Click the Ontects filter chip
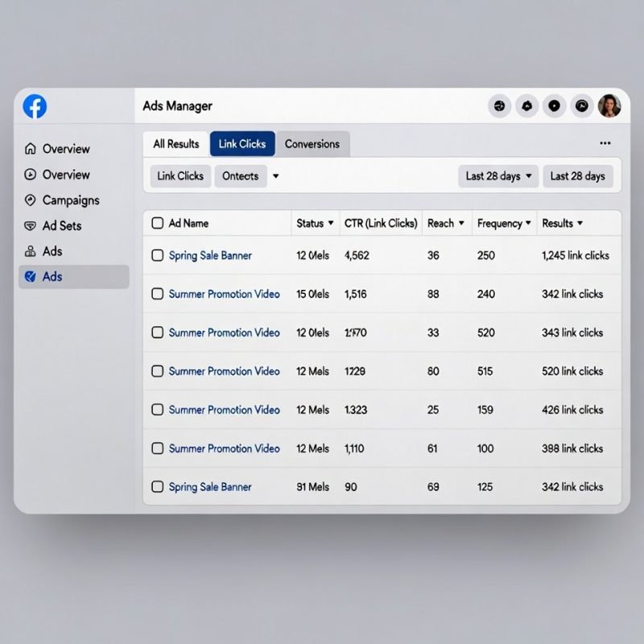 tap(241, 176)
